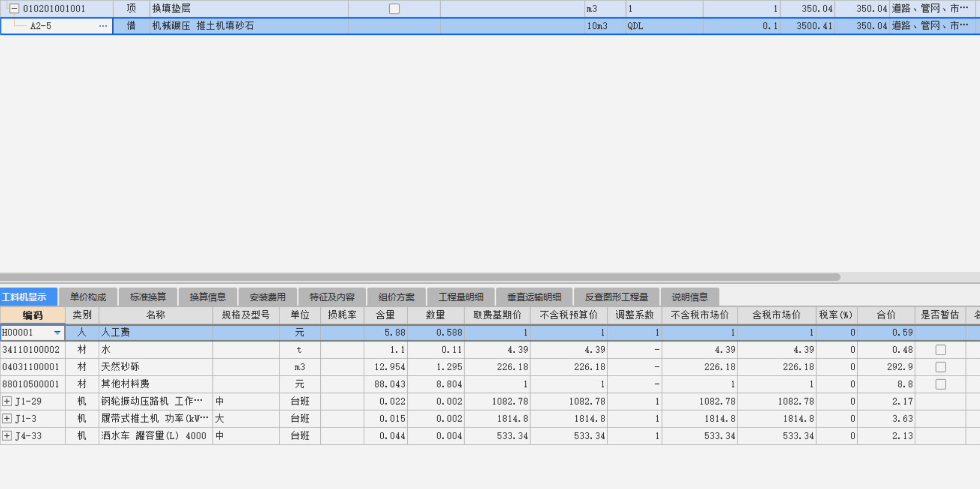Click the 不含税市场价 column header
Image resolution: width=980 pixels, height=489 pixels.
click(700, 315)
